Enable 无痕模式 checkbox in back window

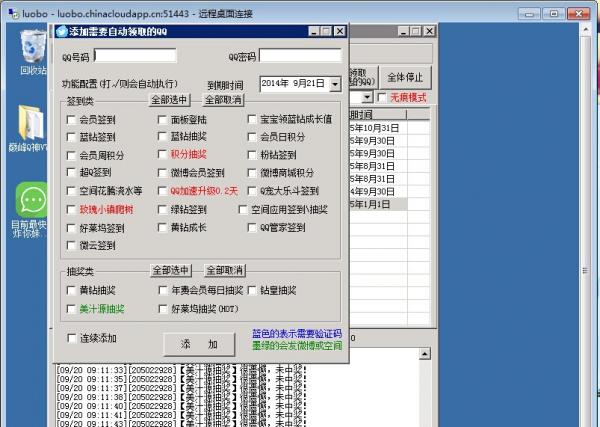[x=382, y=98]
